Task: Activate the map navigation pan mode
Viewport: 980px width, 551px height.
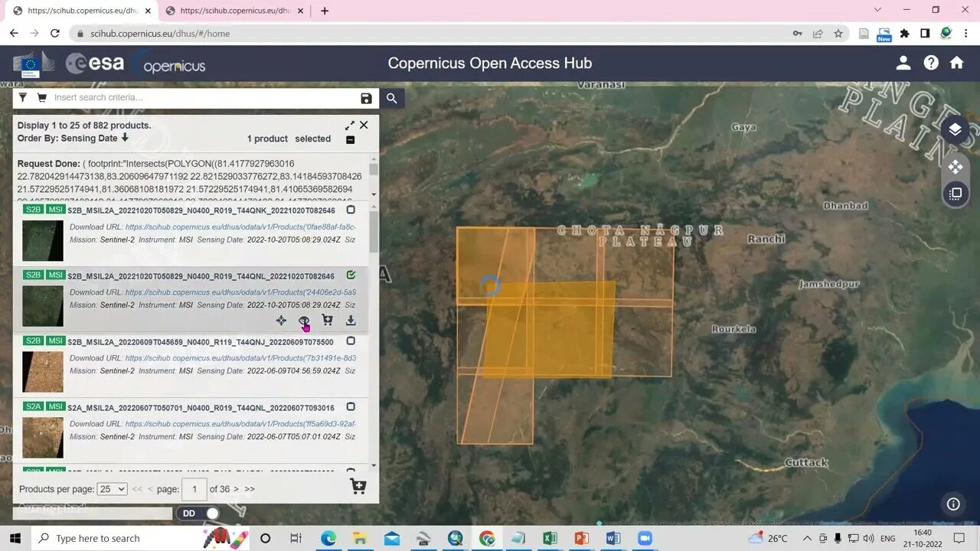Action: click(955, 166)
